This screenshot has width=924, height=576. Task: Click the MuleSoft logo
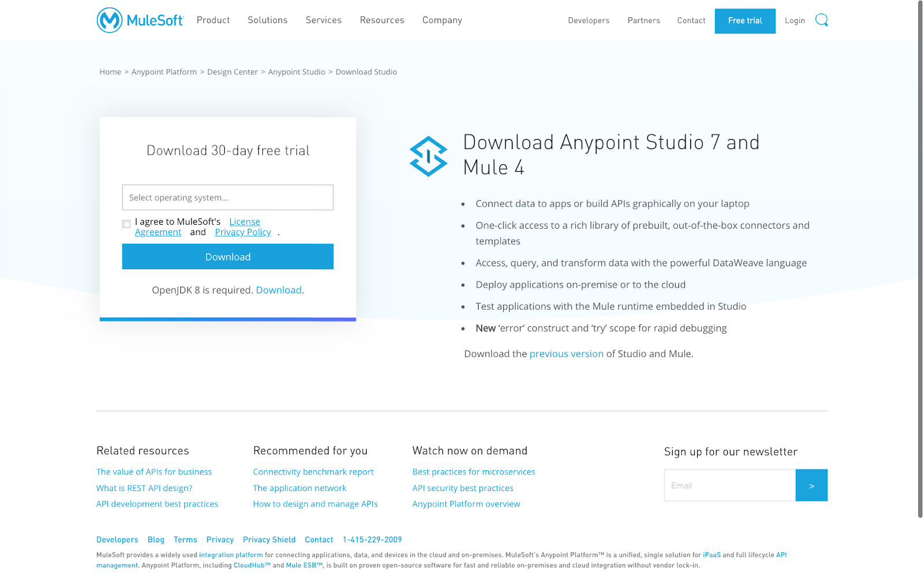(x=140, y=20)
